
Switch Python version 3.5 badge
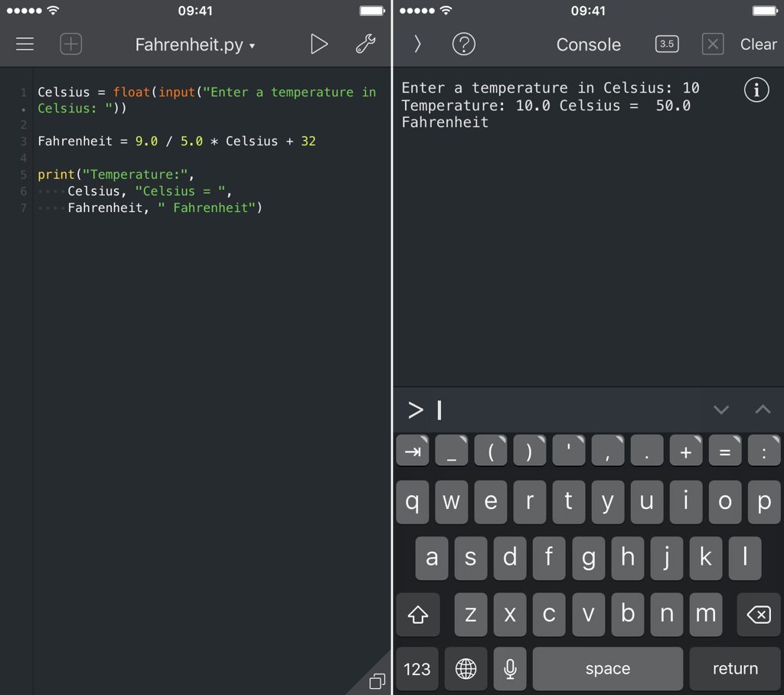point(667,44)
